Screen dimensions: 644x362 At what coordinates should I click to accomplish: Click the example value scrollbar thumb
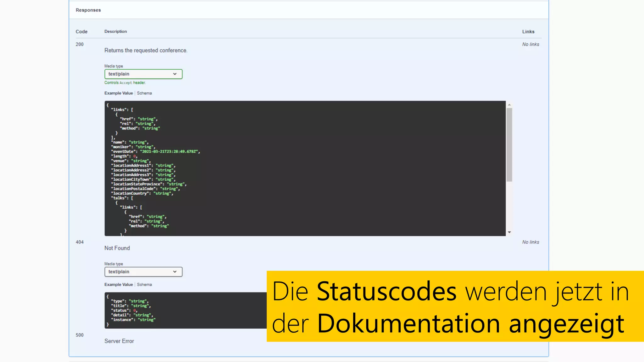click(509, 145)
